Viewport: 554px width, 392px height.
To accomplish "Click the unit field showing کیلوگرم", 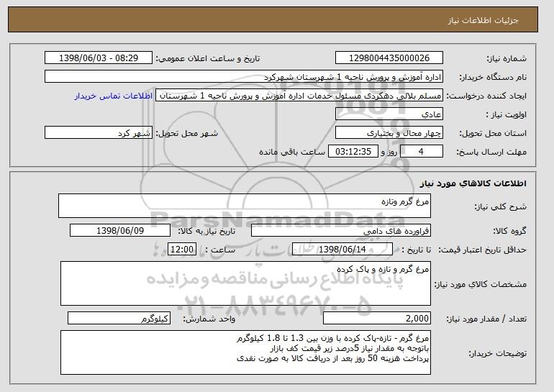I will tap(119, 318).
